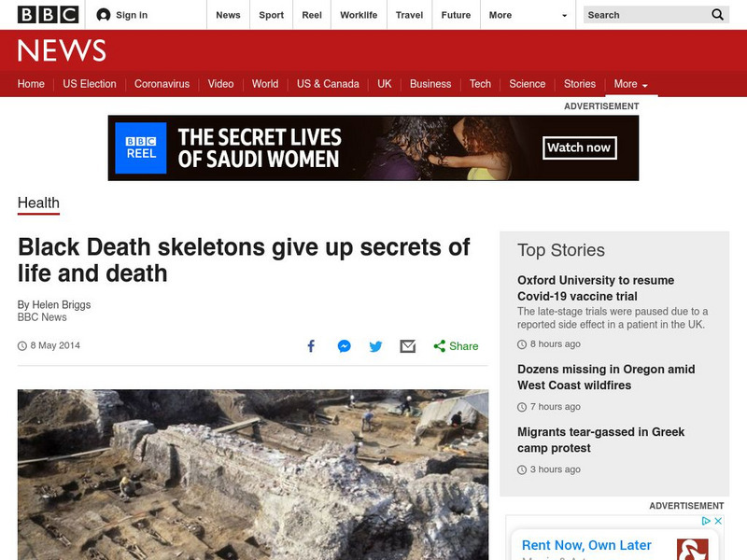Share via Messenger icon
This screenshot has width=747, height=560.
[344, 346]
